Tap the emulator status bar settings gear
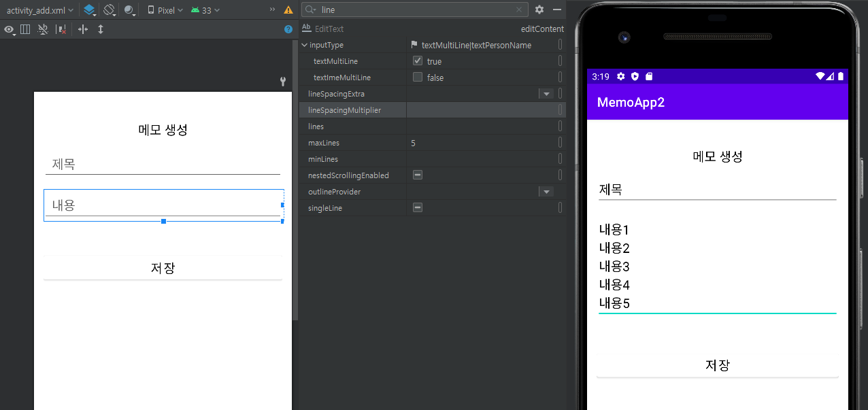 620,76
